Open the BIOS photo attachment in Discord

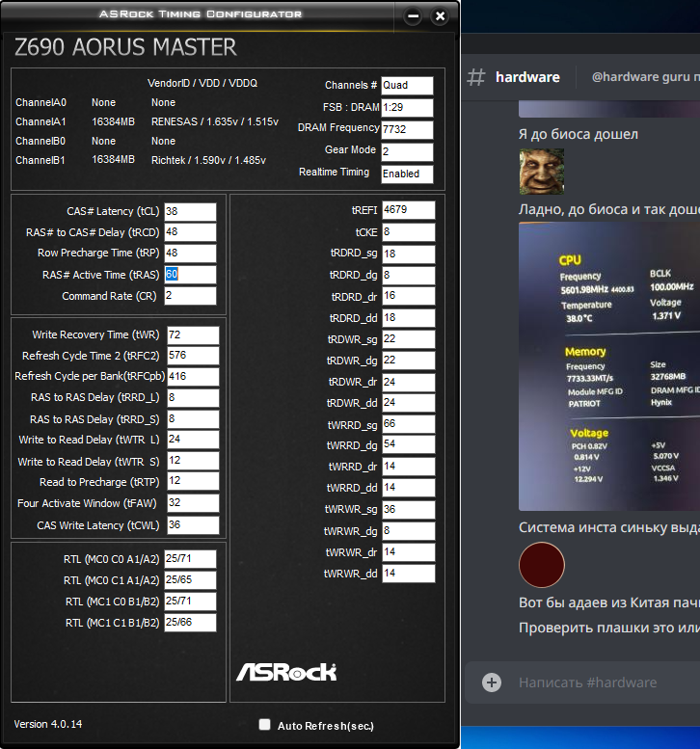[x=609, y=366]
